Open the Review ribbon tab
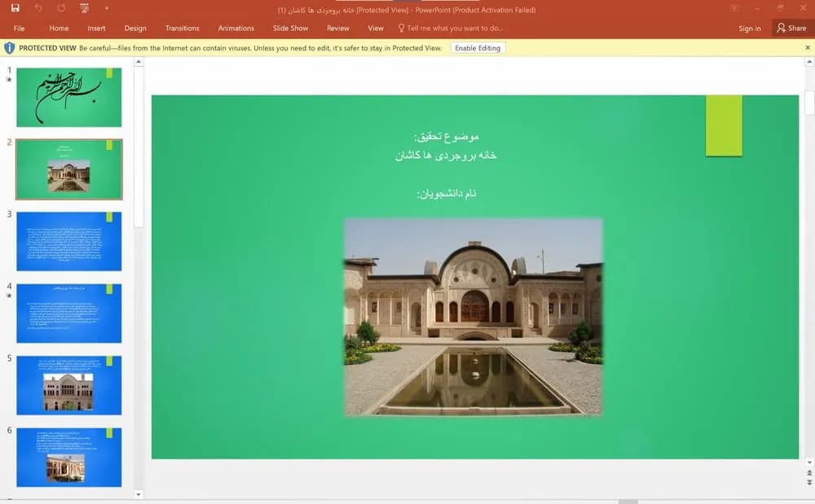 (338, 28)
